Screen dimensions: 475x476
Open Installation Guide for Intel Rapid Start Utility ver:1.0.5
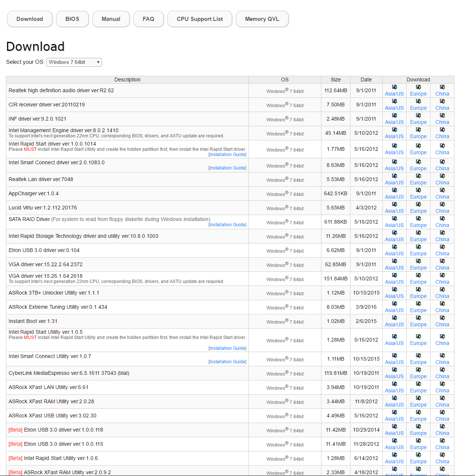[x=228, y=348]
